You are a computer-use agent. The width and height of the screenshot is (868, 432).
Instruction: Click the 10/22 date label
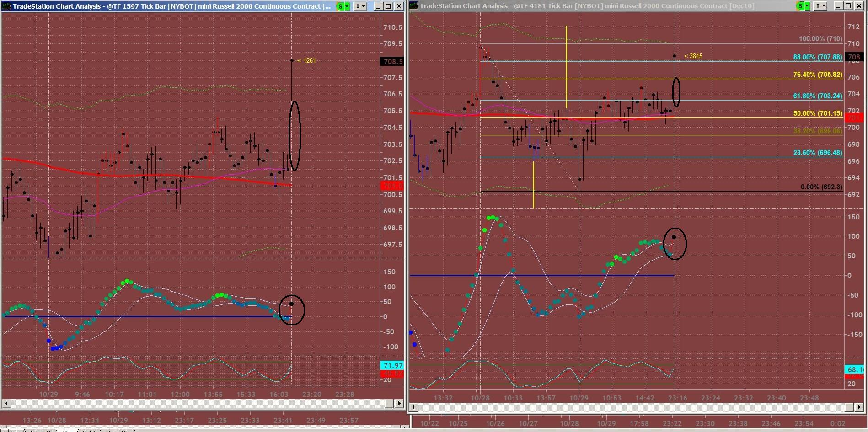(429, 423)
